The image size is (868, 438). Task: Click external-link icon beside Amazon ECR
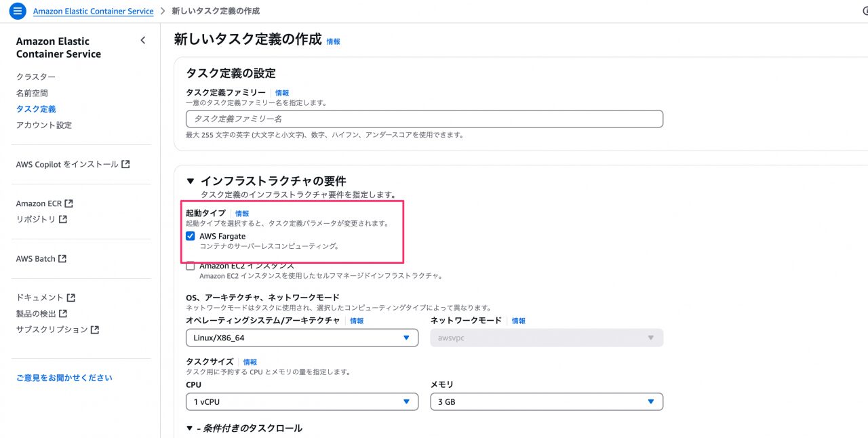pyautogui.click(x=68, y=203)
